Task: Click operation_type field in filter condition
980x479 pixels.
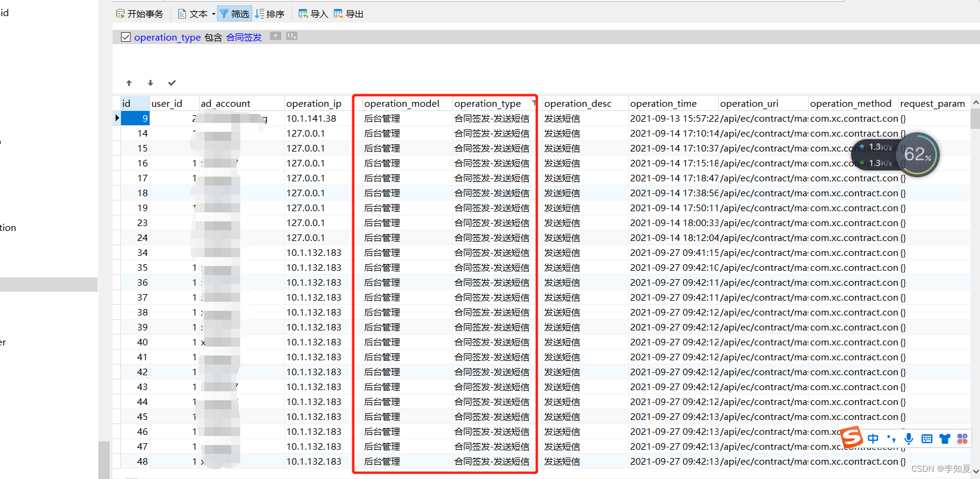Action: point(168,37)
